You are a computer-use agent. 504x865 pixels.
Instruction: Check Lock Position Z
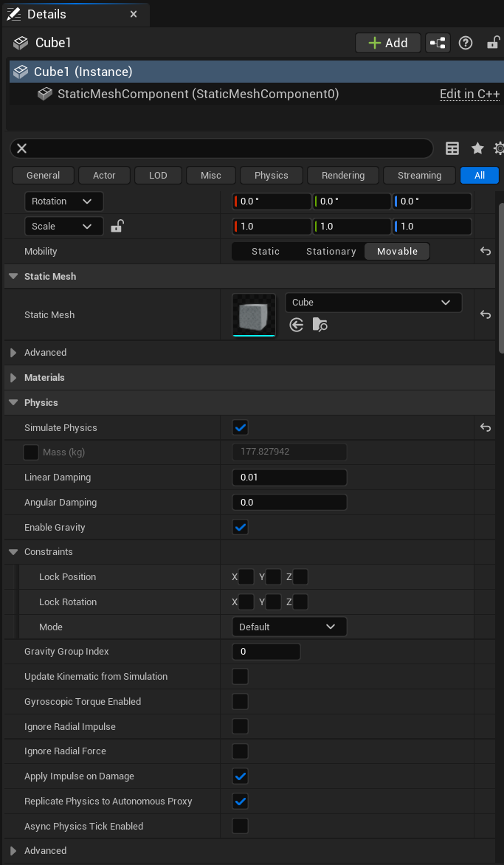[x=300, y=577]
